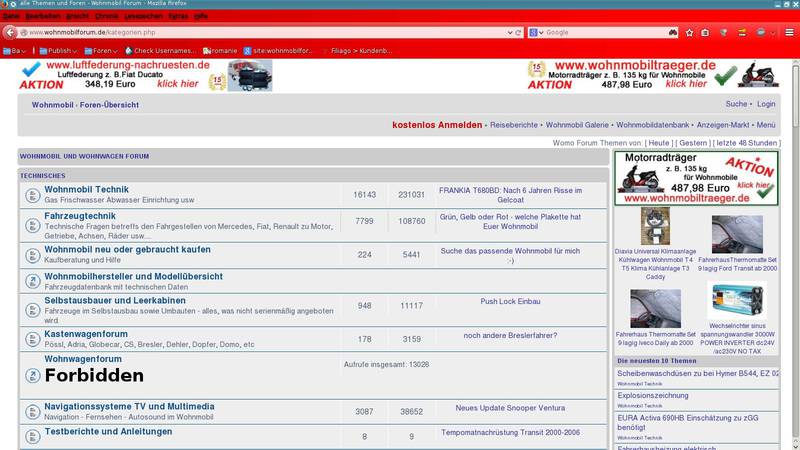This screenshot has height=450, width=800.
Task: Open the Wohnmobildatenbank link
Action: point(653,124)
